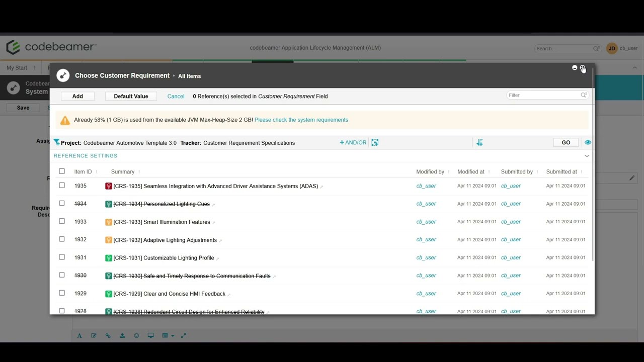Open the Item ID column menu handle
Screen dimensions: 644x362
tap(96, 172)
